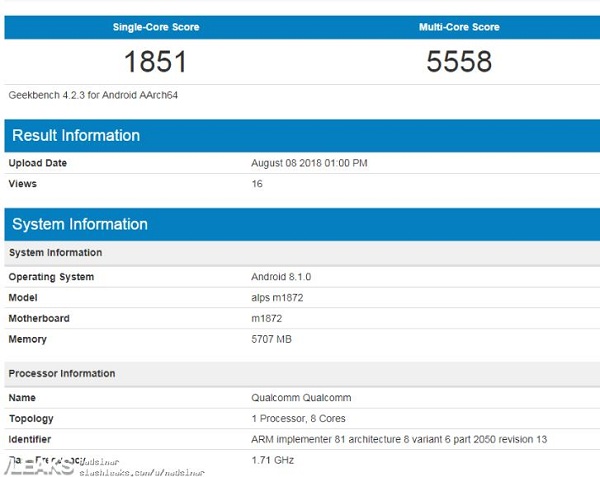600x477 pixels.
Task: Click the Operating System label
Action: coord(51,277)
